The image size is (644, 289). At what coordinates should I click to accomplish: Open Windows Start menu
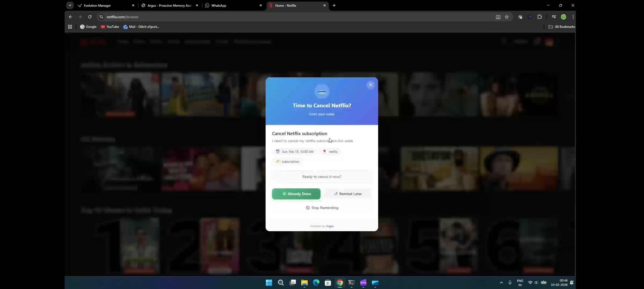[269, 283]
